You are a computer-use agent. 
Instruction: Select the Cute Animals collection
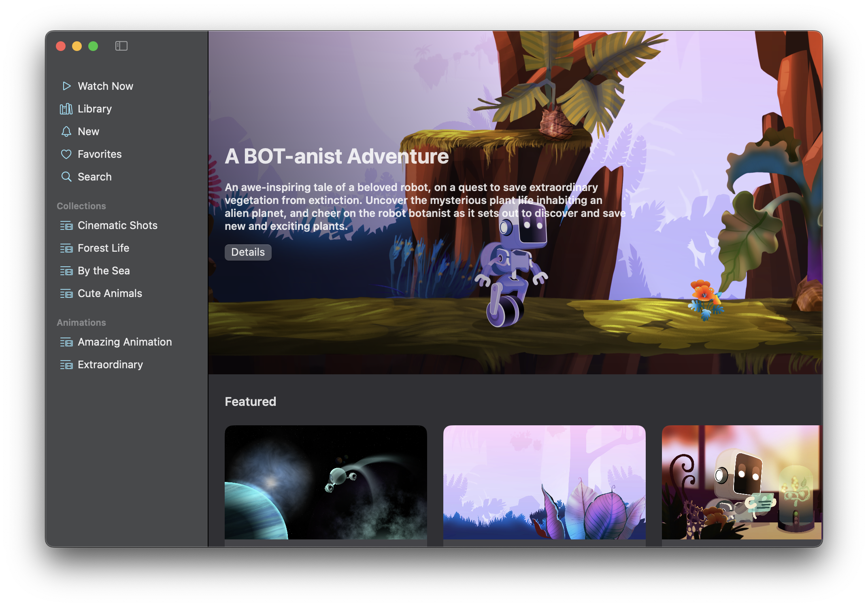[126, 293]
